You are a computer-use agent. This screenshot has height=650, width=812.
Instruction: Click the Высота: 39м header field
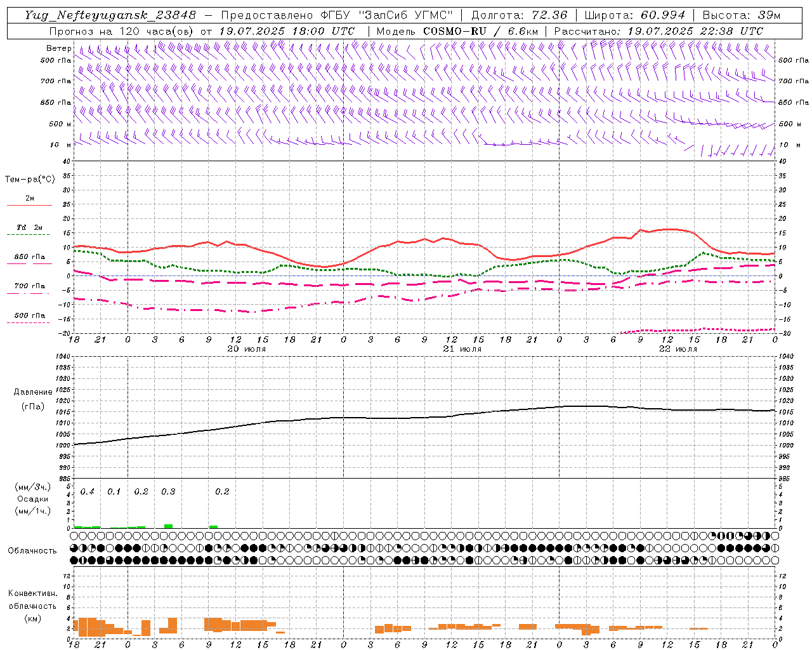(742, 15)
